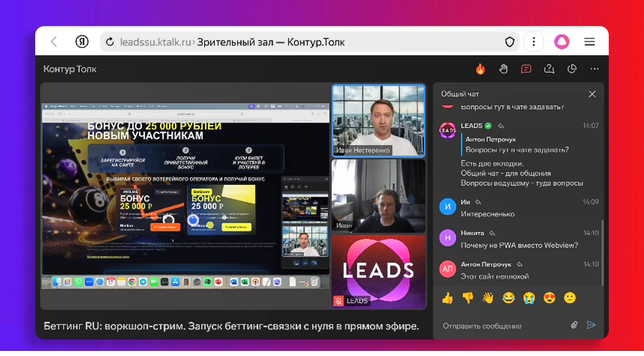Open the Protect shield icon in address bar

tap(510, 43)
